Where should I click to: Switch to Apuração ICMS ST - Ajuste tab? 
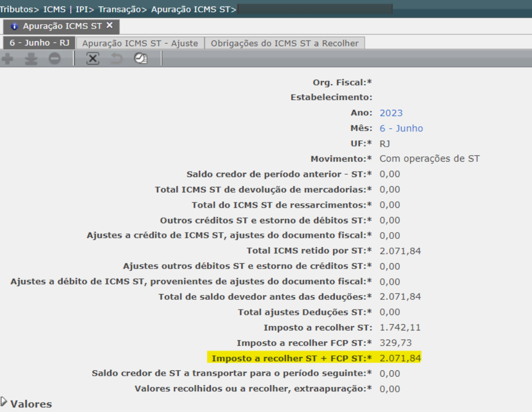pos(140,43)
